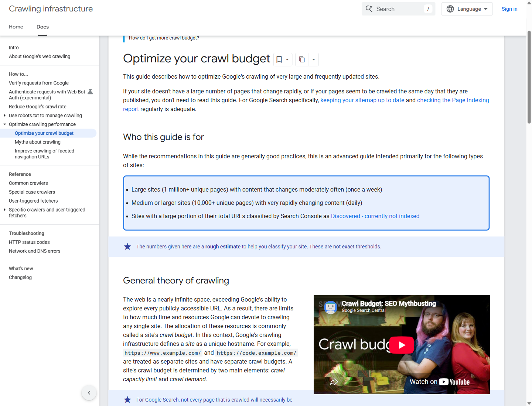Click the Intro sidebar entry
Screen dimensions: 532x406
tap(14, 48)
